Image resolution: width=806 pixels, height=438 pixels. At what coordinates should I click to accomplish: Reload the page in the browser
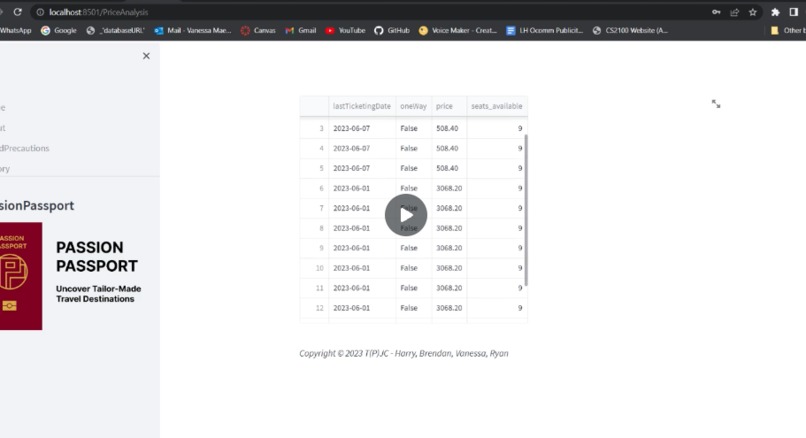click(x=17, y=12)
